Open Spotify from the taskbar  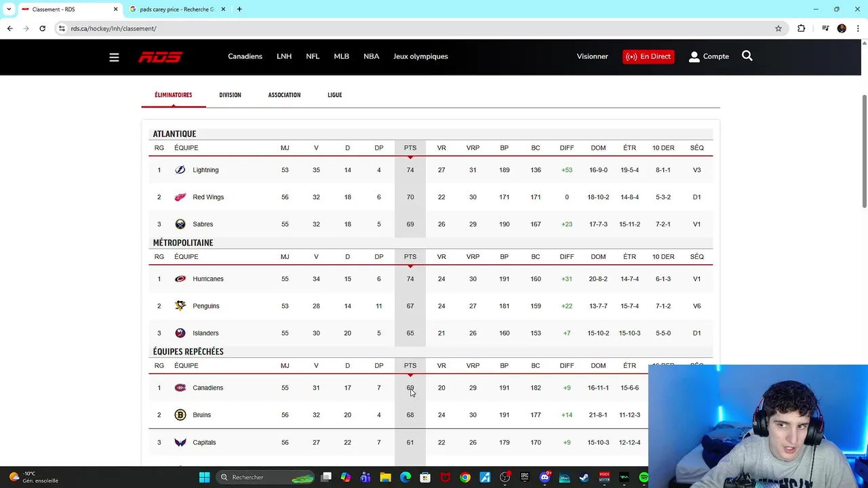[x=644, y=477]
